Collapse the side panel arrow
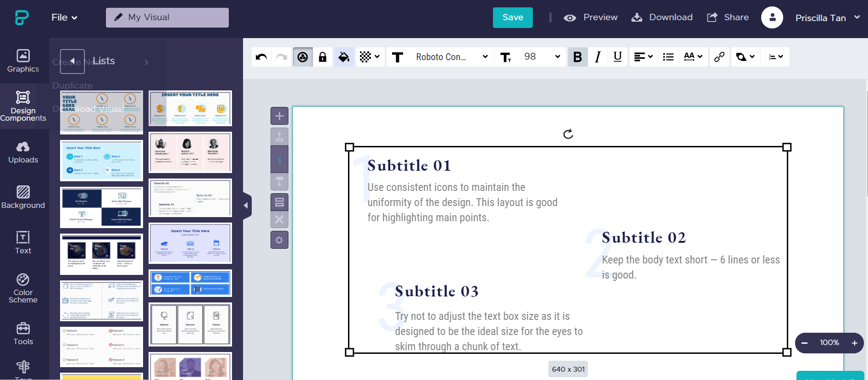 (247, 206)
